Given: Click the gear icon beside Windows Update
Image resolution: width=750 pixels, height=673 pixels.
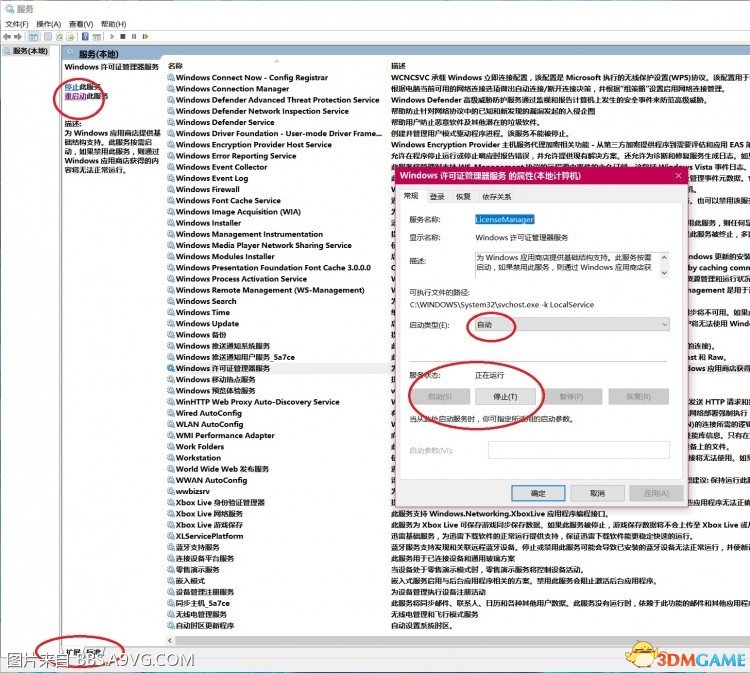Looking at the screenshot, I should 171,323.
